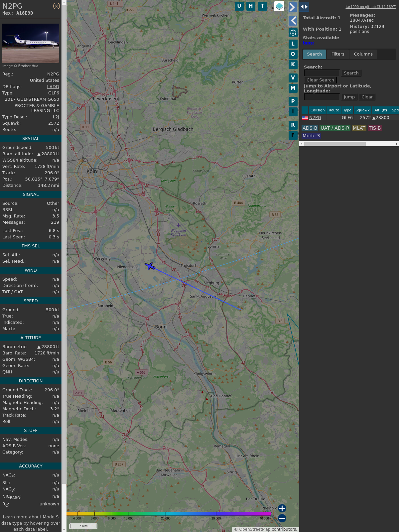Image resolution: width=399 pixels, height=532 pixels.
Task: Sort table by Callsign column
Action: [x=318, y=110]
